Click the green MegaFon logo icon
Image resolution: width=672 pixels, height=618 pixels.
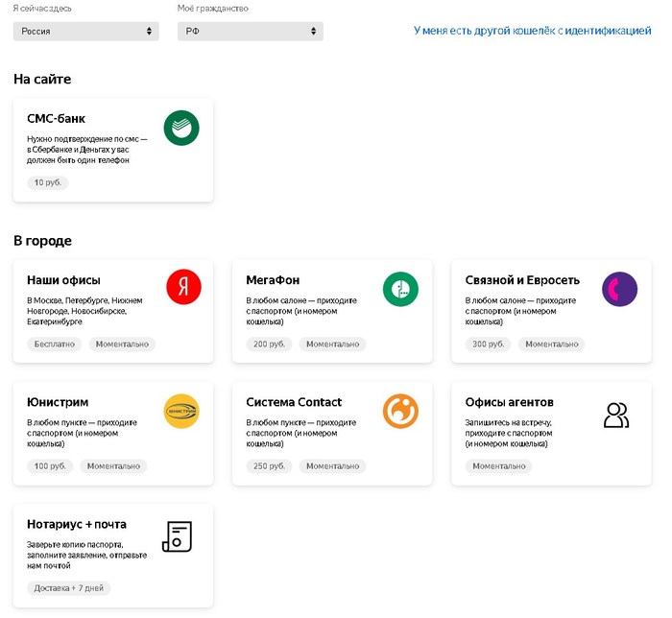click(x=400, y=289)
